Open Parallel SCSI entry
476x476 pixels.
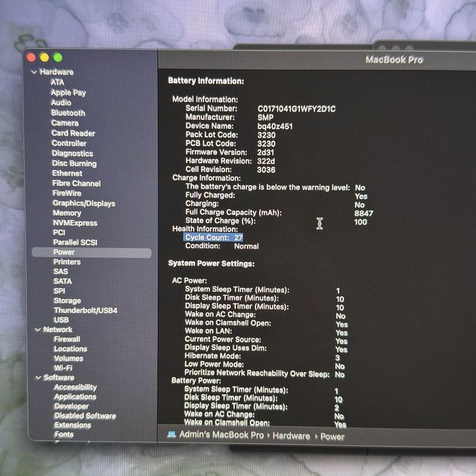point(75,242)
